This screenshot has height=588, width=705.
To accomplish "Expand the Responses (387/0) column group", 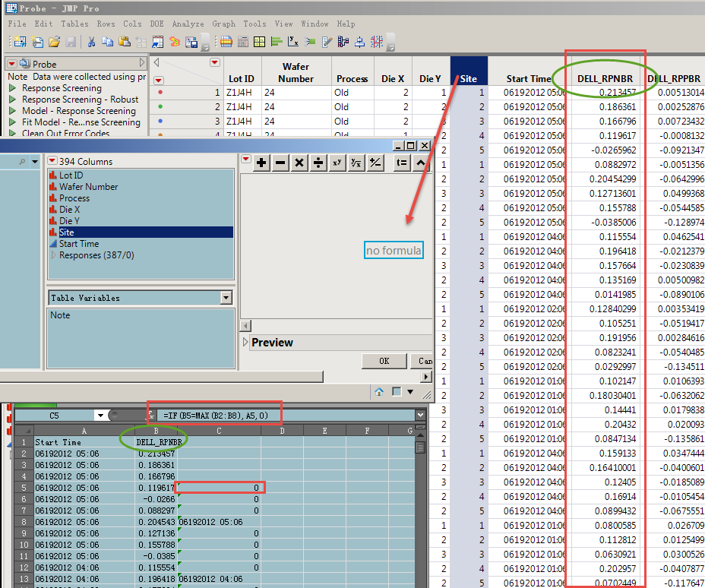I will [53, 255].
